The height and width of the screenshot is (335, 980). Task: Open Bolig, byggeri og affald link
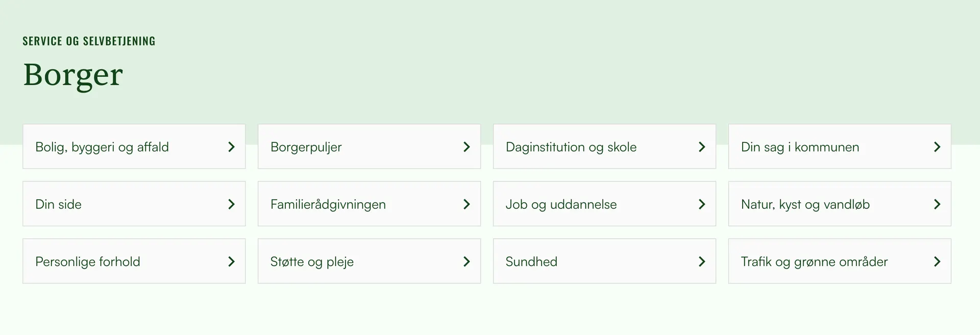[102, 147]
